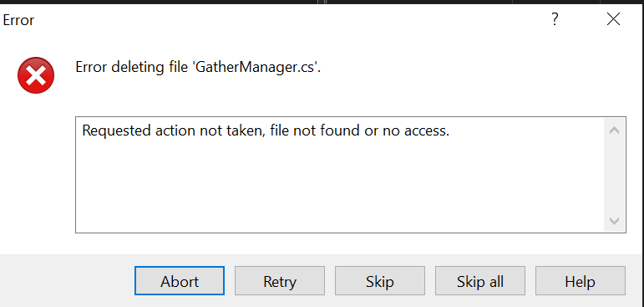Open Help for this error
This screenshot has height=307, width=644.
click(581, 281)
